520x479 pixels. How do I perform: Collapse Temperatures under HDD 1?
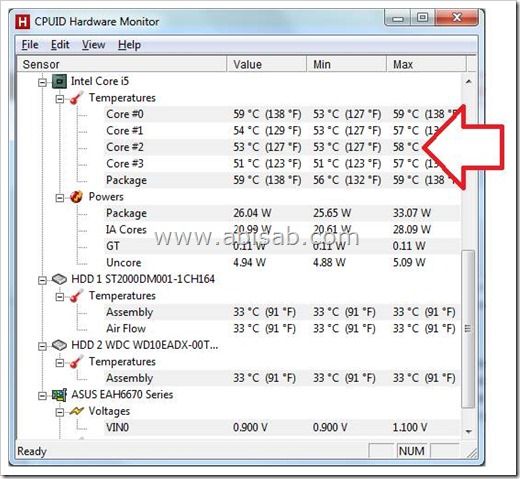click(x=60, y=296)
